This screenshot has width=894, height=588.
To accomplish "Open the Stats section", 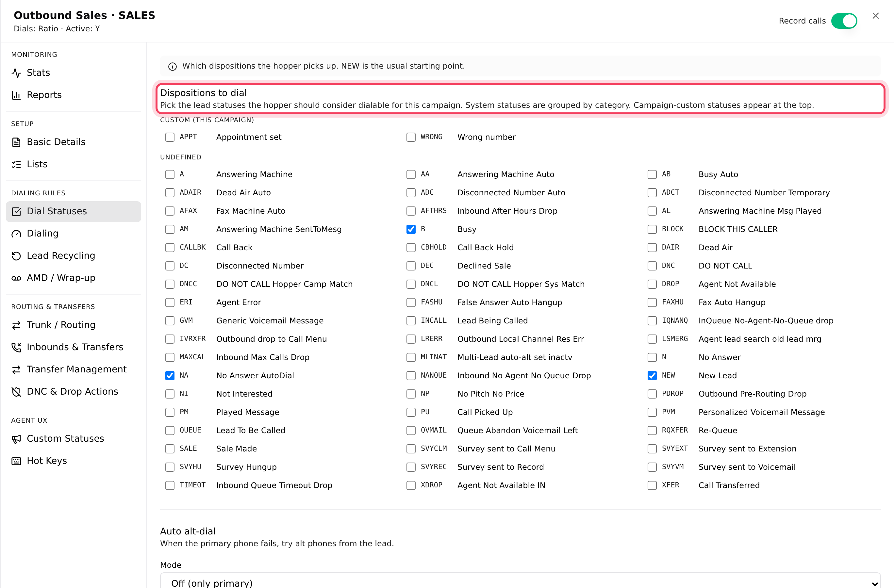I will click(73, 73).
